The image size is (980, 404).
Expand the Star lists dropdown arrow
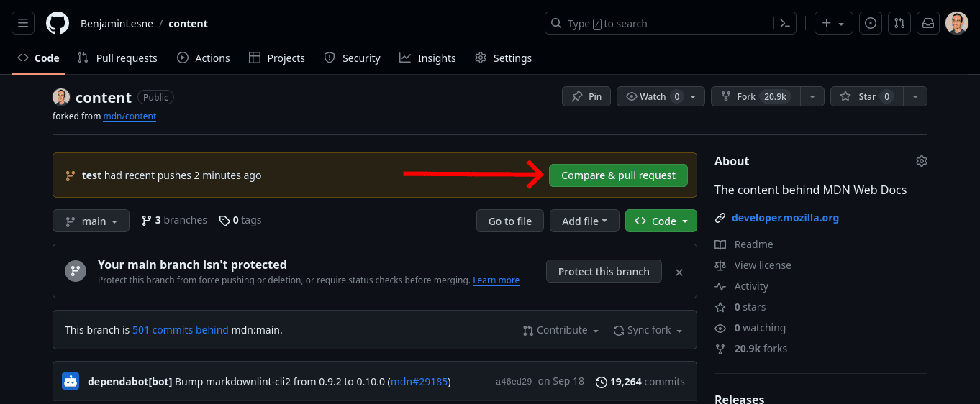coord(915,96)
